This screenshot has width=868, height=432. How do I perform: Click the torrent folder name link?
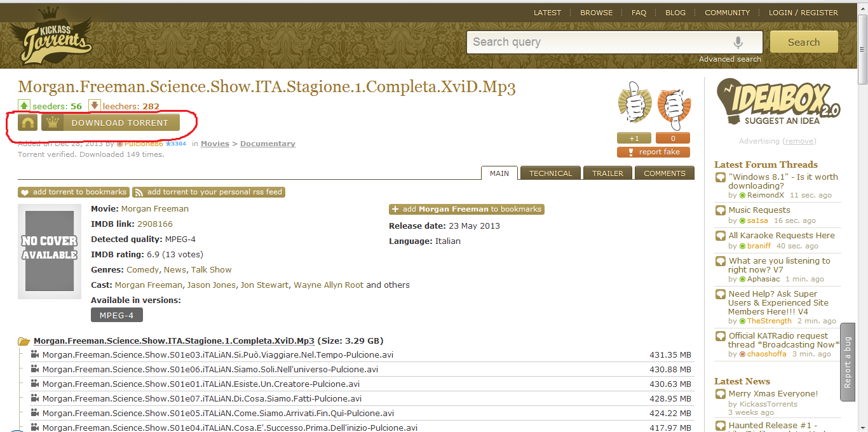point(174,341)
